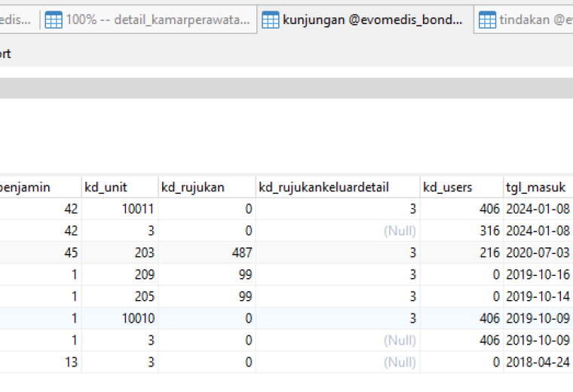The width and height of the screenshot is (573, 392).
Task: Open the tindakan tab
Action: pyautogui.click(x=524, y=20)
